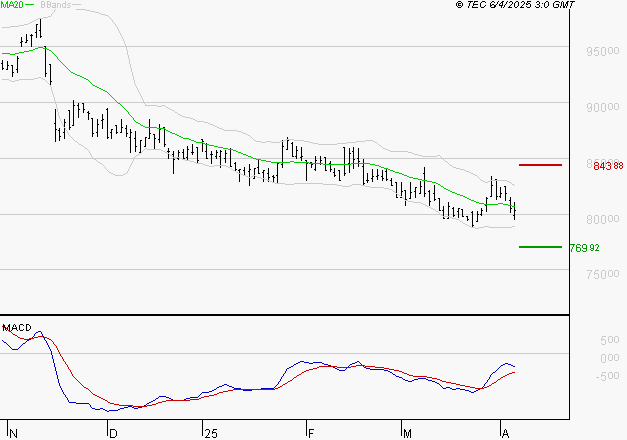This screenshot has width=627, height=440.
Task: Click the 80000 price axis label
Action: tap(603, 219)
